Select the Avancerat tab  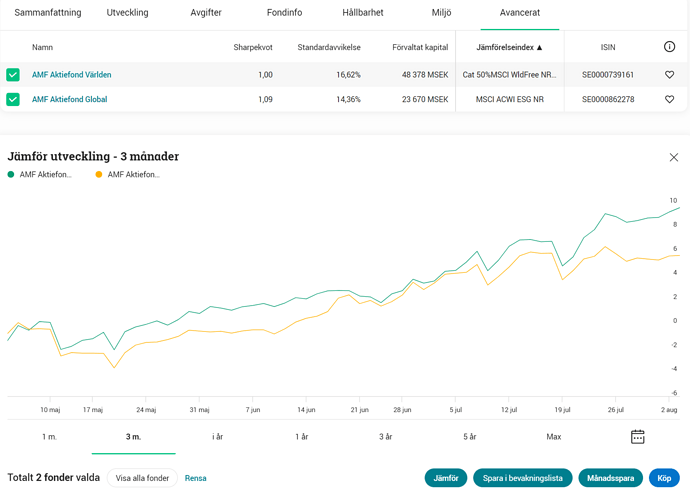(520, 13)
